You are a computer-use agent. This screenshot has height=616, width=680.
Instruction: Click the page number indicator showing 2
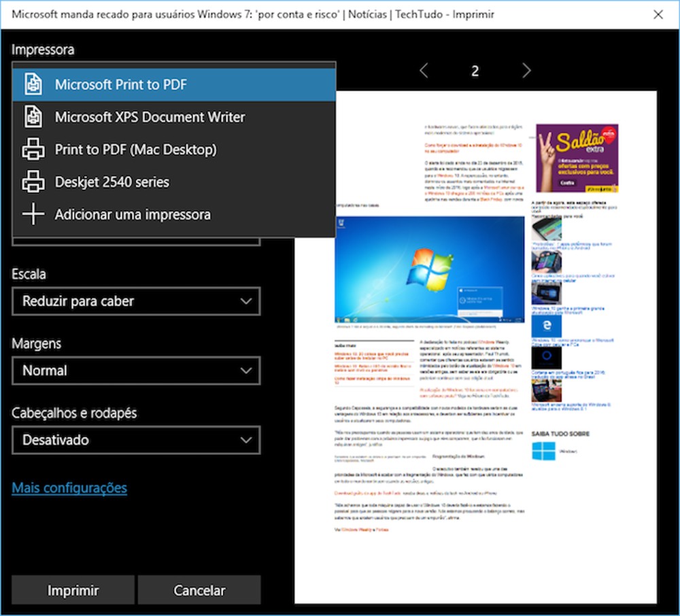(x=475, y=70)
